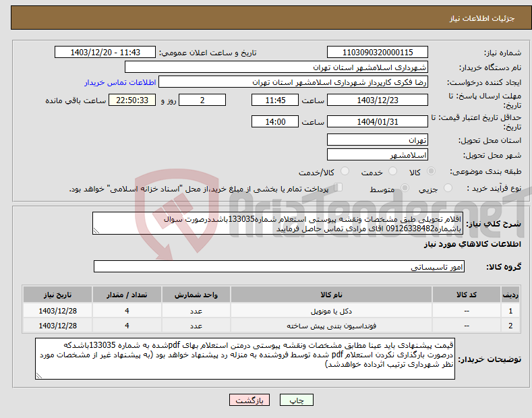
Task: Click the price validity date 1404/01/31
Action: click(x=378, y=121)
